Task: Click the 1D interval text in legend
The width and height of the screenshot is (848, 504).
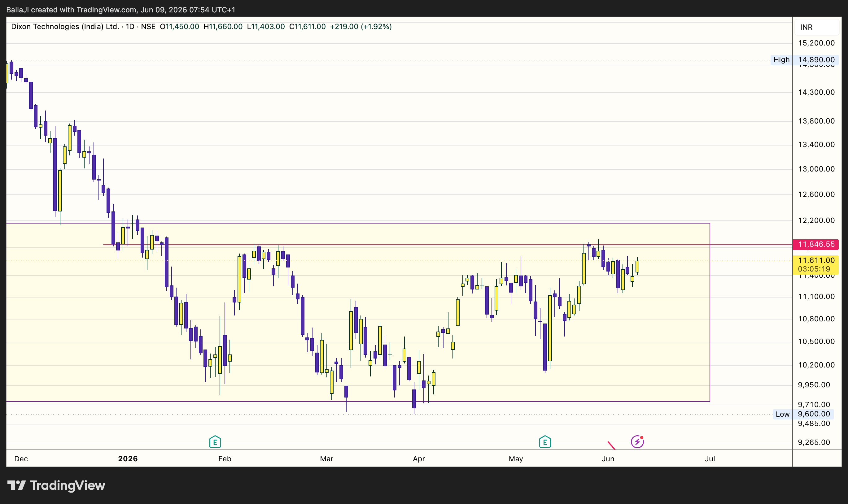Action: (130, 27)
